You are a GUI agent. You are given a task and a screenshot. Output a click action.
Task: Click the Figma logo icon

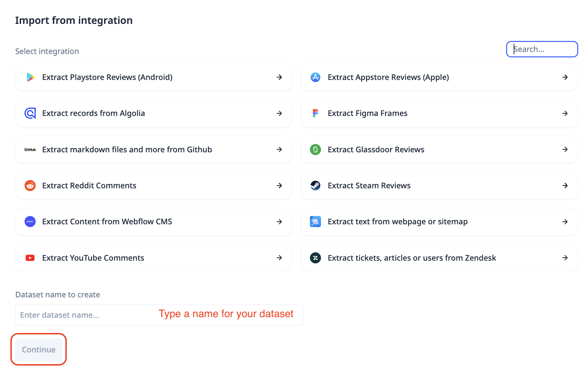[315, 113]
